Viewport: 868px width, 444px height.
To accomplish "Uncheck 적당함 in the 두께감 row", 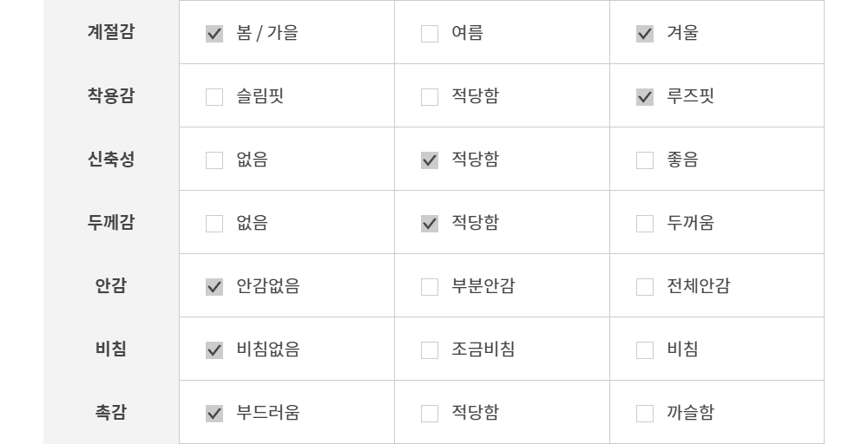I will [x=430, y=225].
